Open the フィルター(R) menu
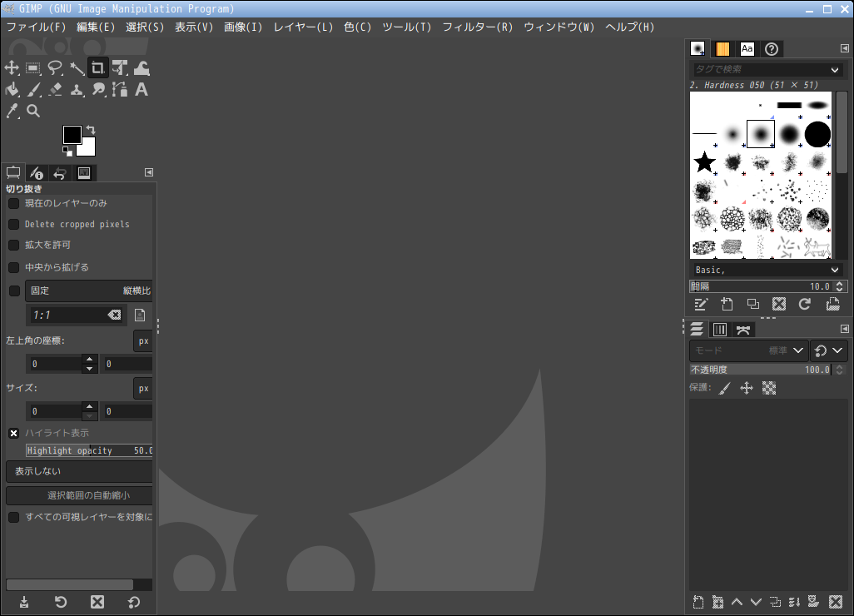The width and height of the screenshot is (854, 616). pyautogui.click(x=478, y=27)
